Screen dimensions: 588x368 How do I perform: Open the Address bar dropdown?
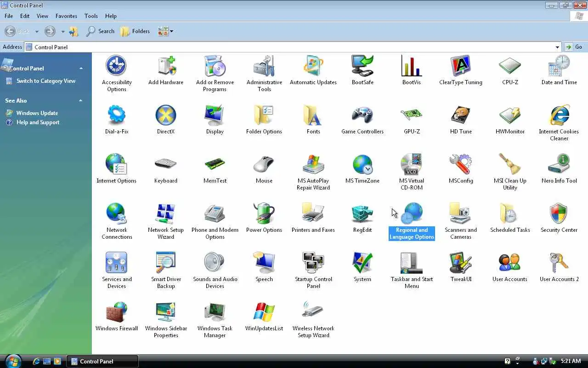tap(557, 47)
